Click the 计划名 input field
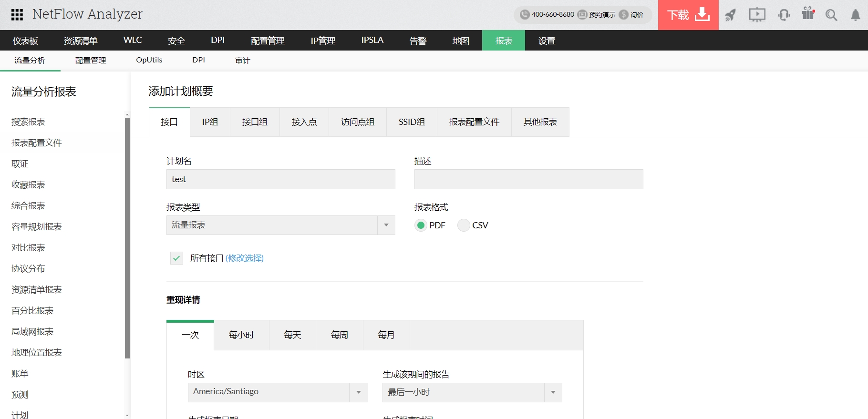Image resolution: width=868 pixels, height=419 pixels. [x=281, y=179]
